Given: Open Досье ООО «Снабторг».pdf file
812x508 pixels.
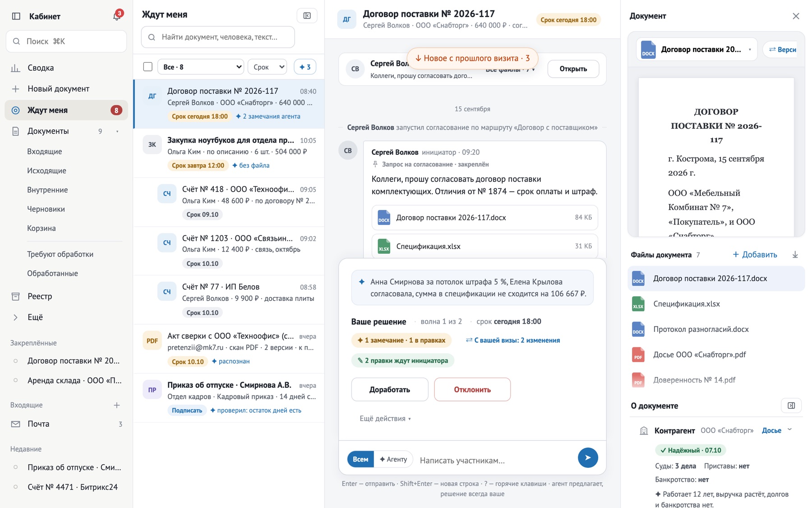Looking at the screenshot, I should [x=716, y=354].
